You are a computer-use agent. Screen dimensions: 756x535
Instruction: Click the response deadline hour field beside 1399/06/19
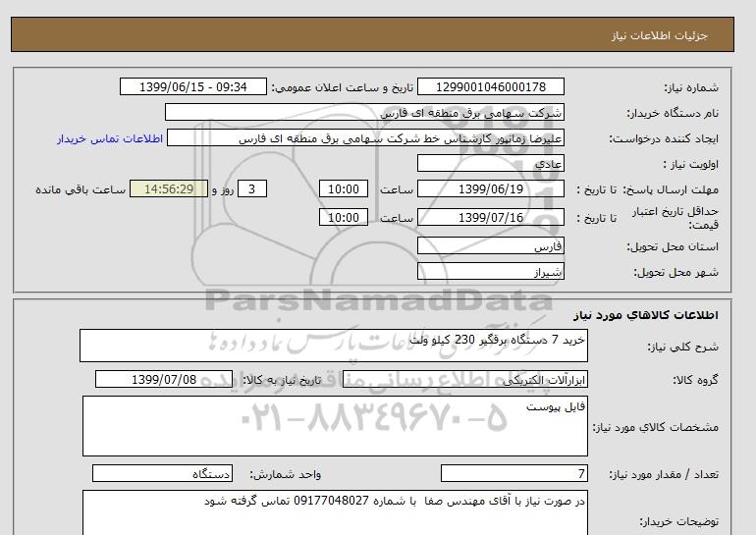click(x=344, y=188)
